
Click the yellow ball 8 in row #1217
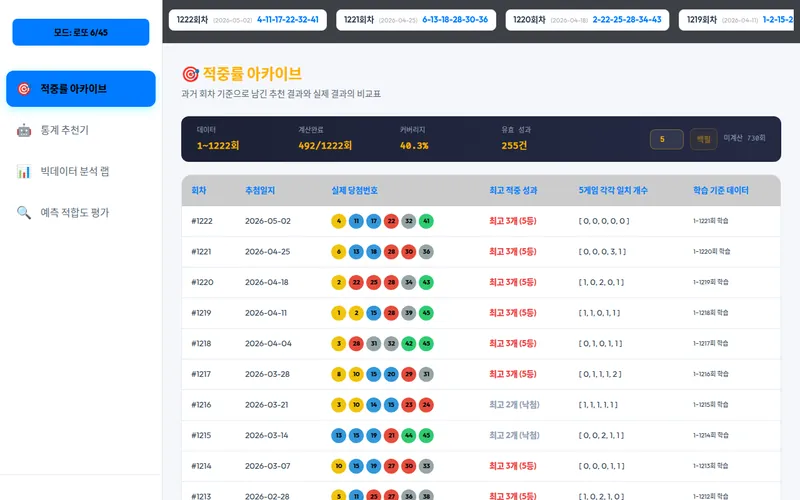338,374
